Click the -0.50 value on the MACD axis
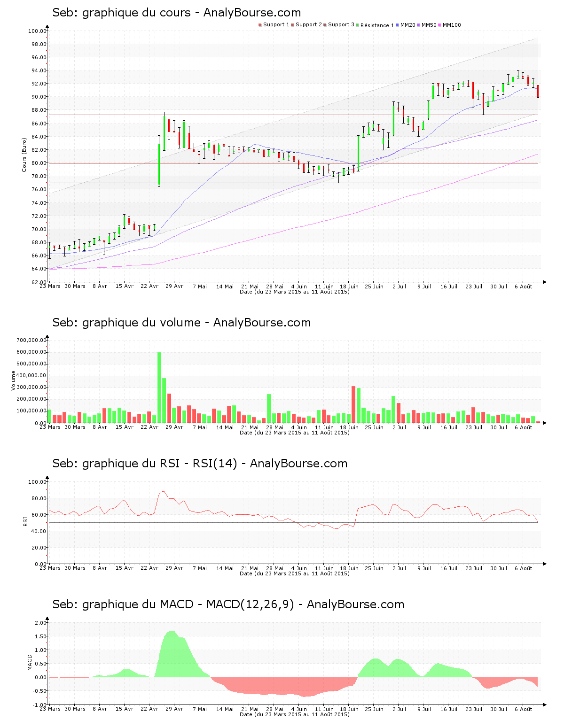This screenshot has width=564, height=728. 40,691
